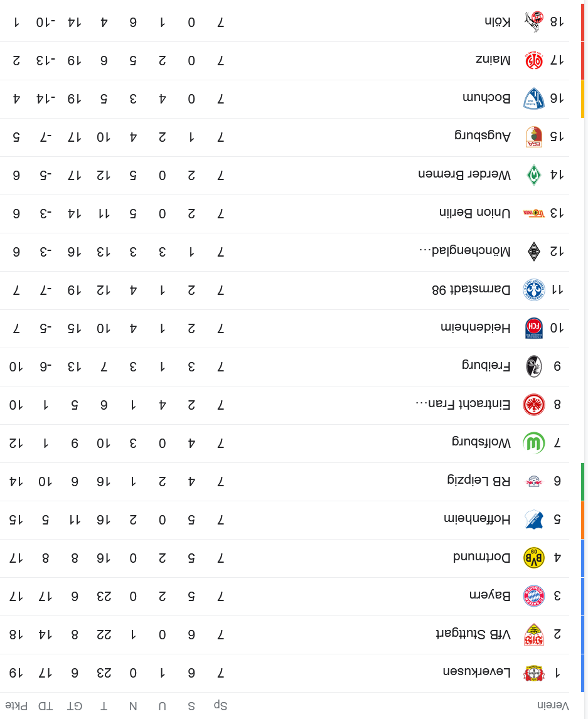The height and width of the screenshot is (719, 588).
Task: Open the Bochum team name link
Action: (x=486, y=99)
